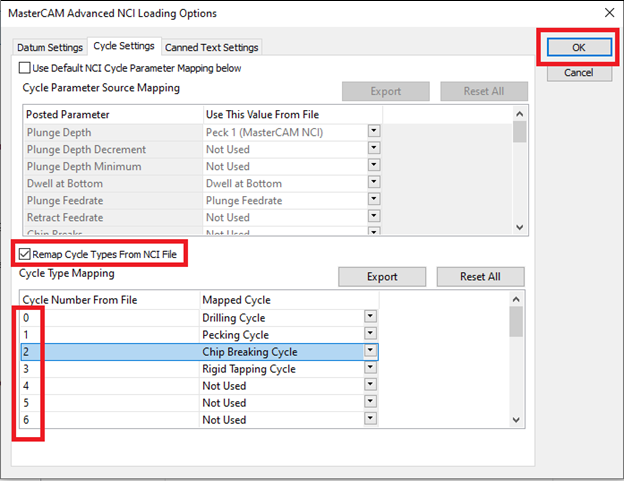Open the cycle 0 Drilling Cycle dropdown
Viewport: 624px width, 481px height.
[x=370, y=316]
